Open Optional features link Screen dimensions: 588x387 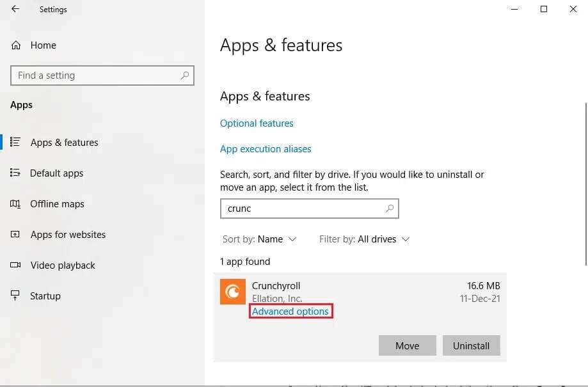pyautogui.click(x=257, y=123)
